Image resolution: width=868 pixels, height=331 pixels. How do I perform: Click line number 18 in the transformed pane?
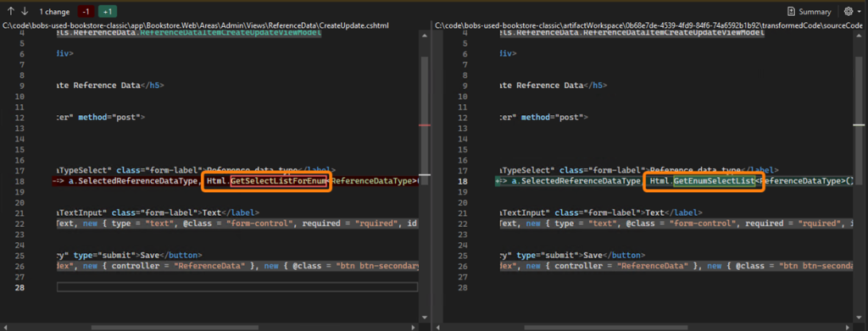pos(464,181)
